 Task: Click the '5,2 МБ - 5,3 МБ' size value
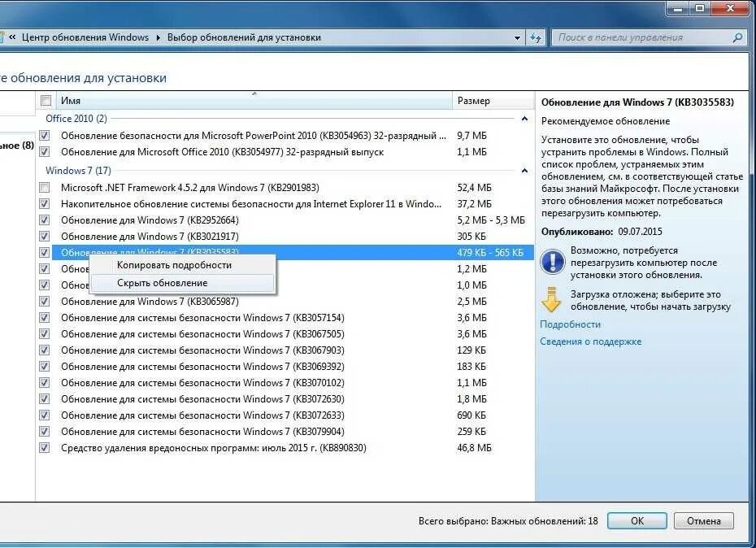(491, 220)
